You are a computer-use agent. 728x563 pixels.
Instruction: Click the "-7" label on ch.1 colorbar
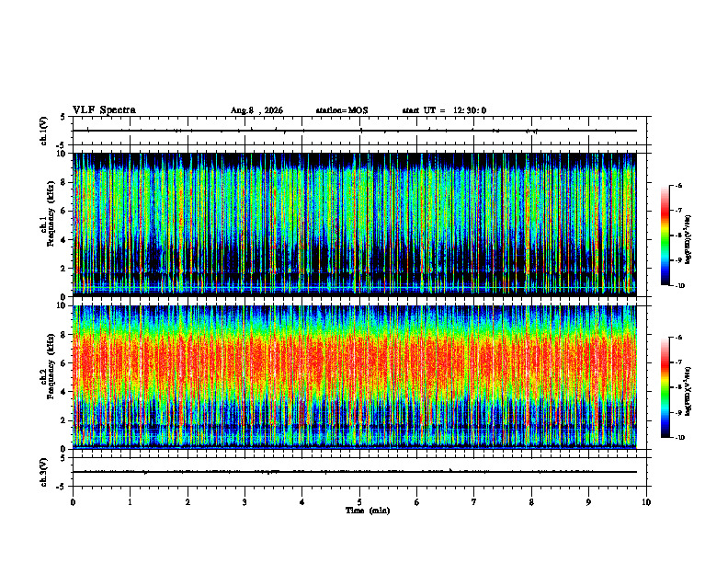tap(678, 211)
